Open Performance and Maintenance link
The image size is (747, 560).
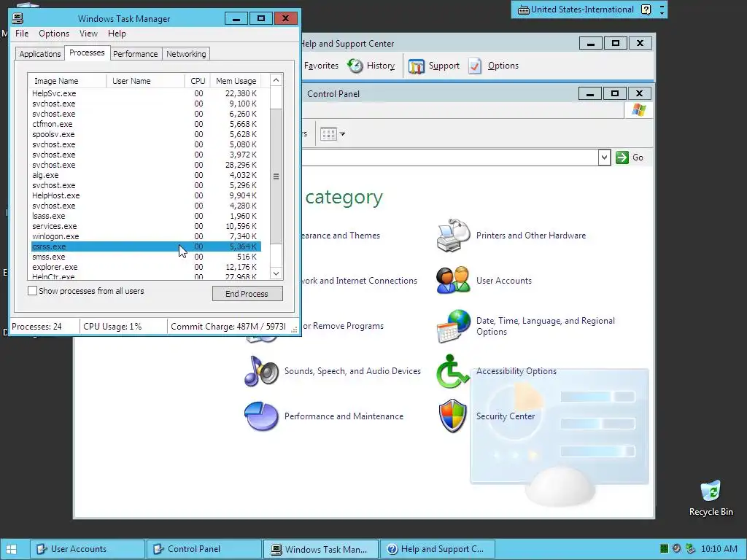(x=344, y=416)
